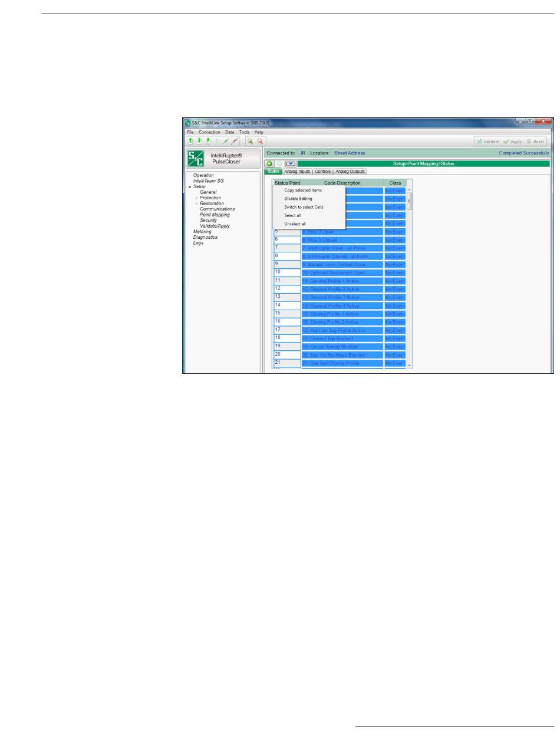
Task: Open Class dropdown for Ground Trip Blocked row
Action: pos(395,338)
